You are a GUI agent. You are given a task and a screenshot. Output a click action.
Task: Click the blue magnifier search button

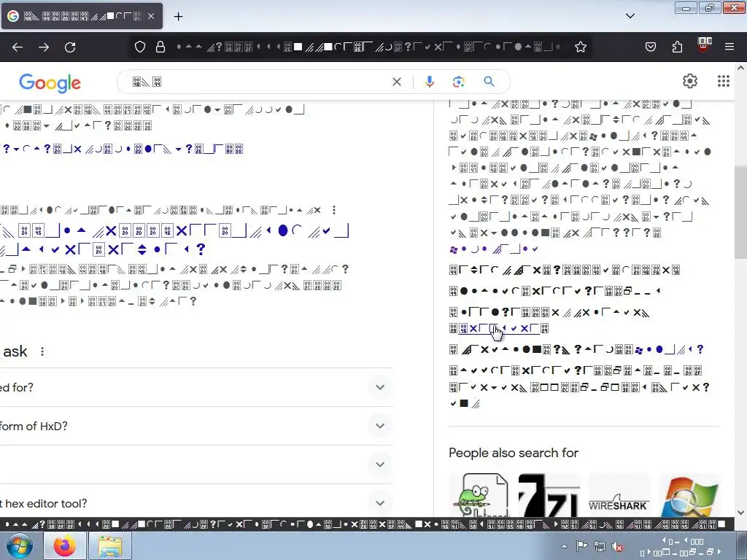[x=489, y=82]
